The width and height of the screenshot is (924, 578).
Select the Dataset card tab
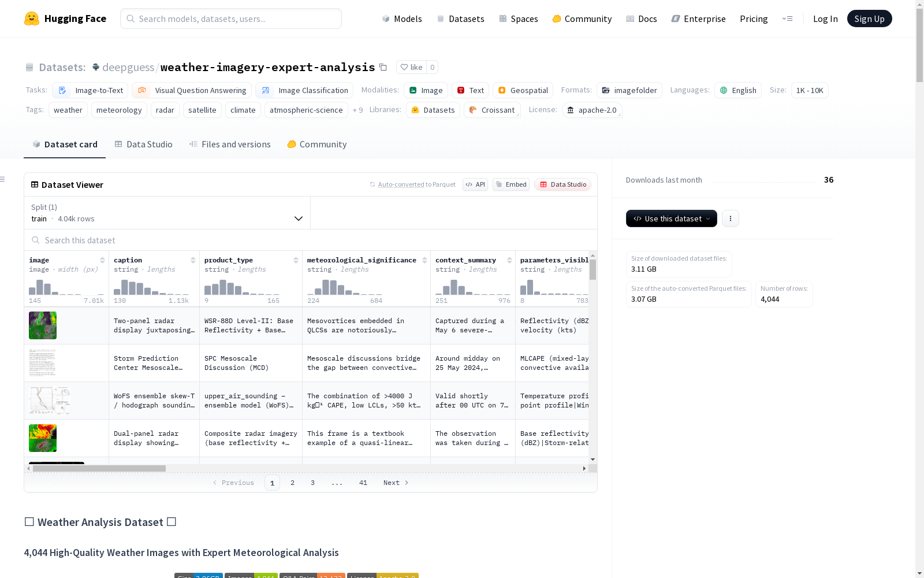(x=65, y=144)
